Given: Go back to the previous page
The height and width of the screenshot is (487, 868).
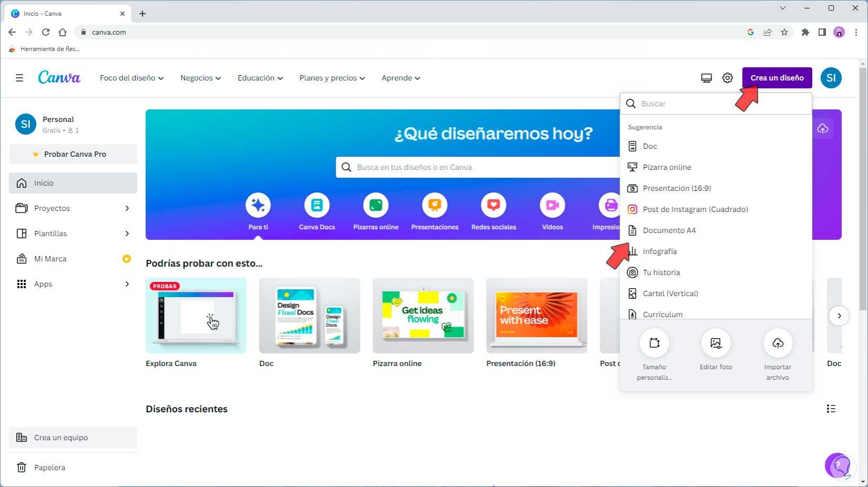Looking at the screenshot, I should 12,32.
